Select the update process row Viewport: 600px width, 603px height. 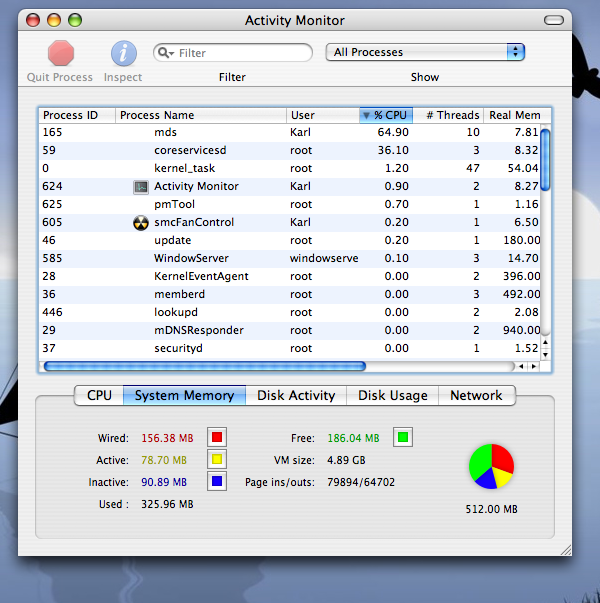pos(290,241)
